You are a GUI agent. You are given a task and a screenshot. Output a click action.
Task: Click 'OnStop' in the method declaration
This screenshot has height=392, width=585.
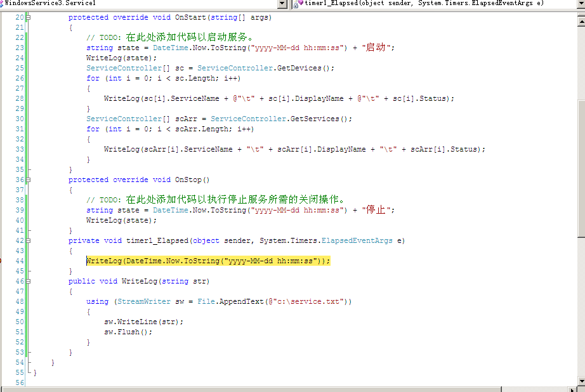pos(188,180)
